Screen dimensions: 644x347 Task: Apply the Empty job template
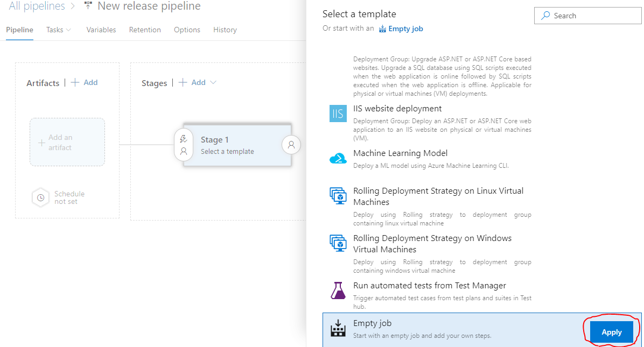[x=612, y=332]
